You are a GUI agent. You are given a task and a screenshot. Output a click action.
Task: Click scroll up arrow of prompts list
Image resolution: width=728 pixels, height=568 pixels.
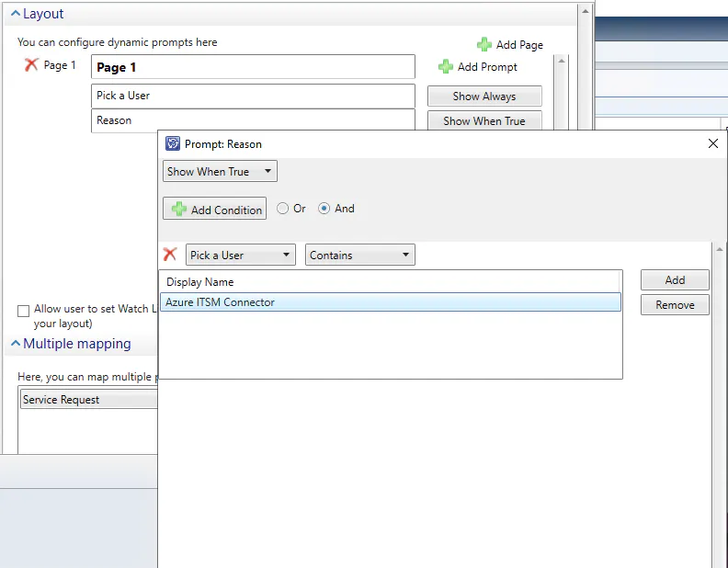[x=562, y=61]
